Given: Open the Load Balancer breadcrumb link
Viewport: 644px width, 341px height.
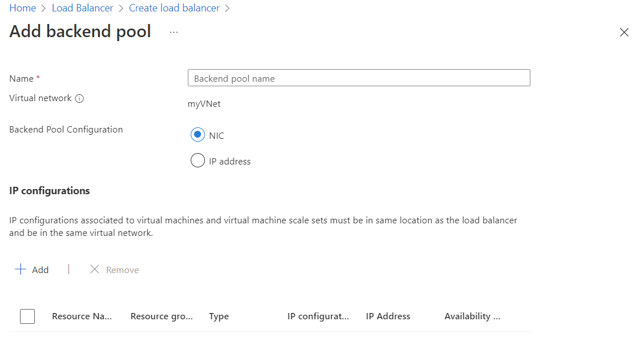Looking at the screenshot, I should 82,7.
